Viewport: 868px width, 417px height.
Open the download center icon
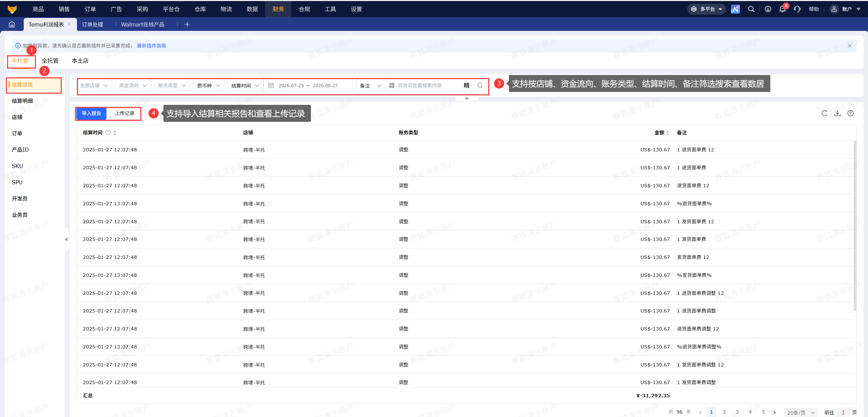click(x=768, y=9)
